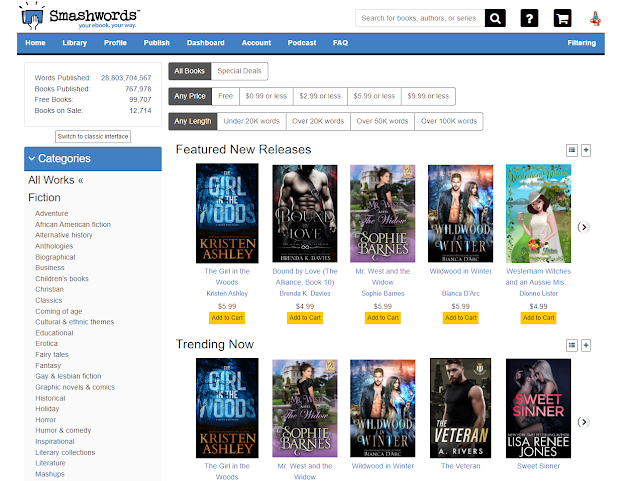
Task: Click in the book search field
Action: pyautogui.click(x=420, y=18)
